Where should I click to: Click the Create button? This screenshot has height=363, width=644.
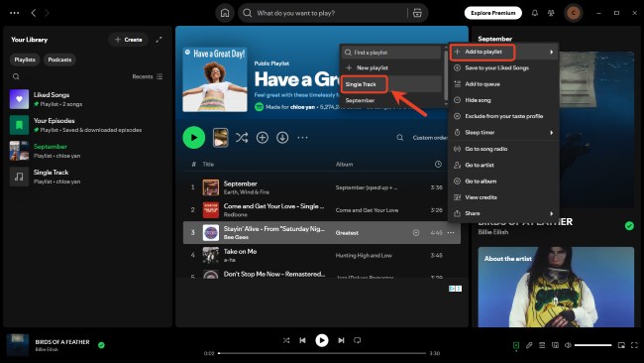coord(128,40)
